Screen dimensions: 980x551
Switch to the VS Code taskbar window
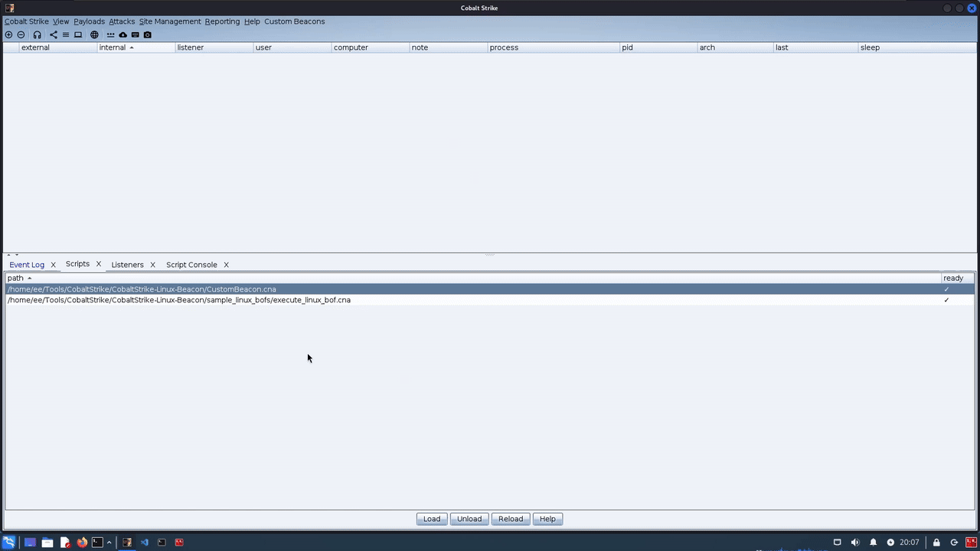click(x=145, y=543)
